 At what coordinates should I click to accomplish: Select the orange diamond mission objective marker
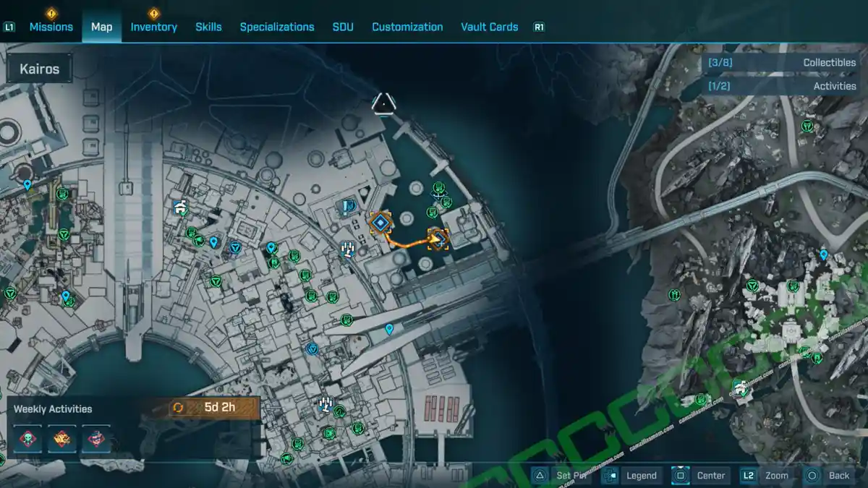pos(380,223)
